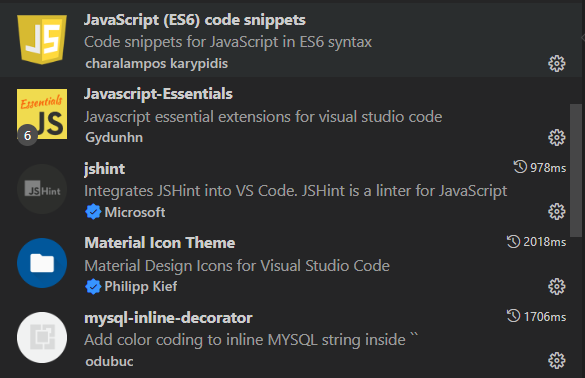Click publisher name Philipp Kief
The image size is (585, 378).
pyautogui.click(x=141, y=287)
